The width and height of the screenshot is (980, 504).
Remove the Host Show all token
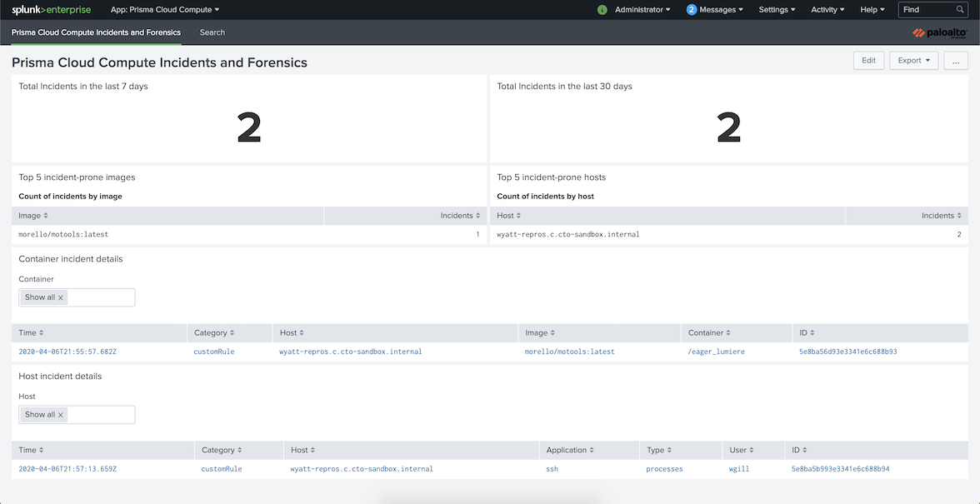pyautogui.click(x=61, y=416)
